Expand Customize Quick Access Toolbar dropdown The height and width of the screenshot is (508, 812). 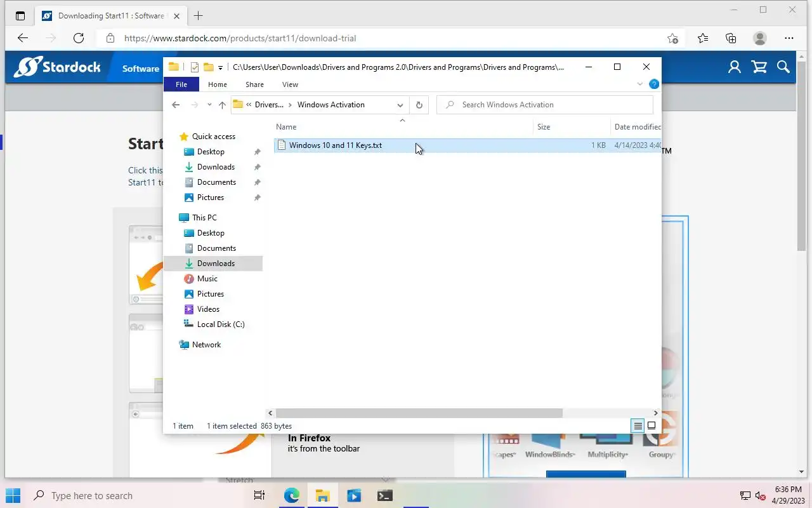[220, 67]
